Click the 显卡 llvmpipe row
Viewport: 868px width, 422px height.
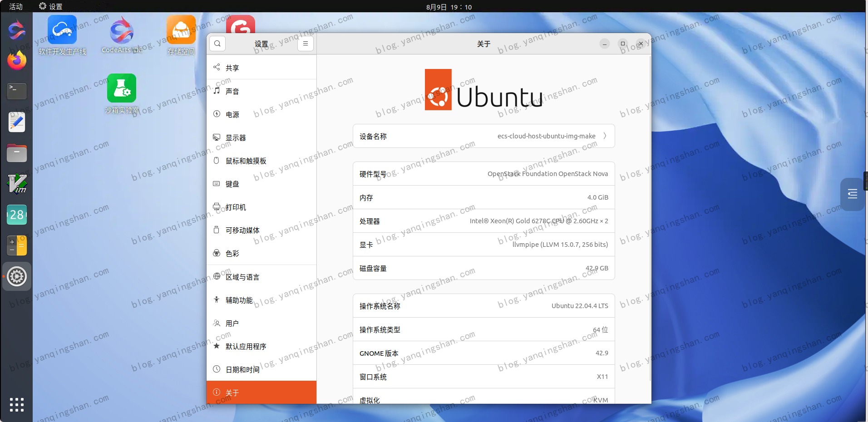point(484,245)
